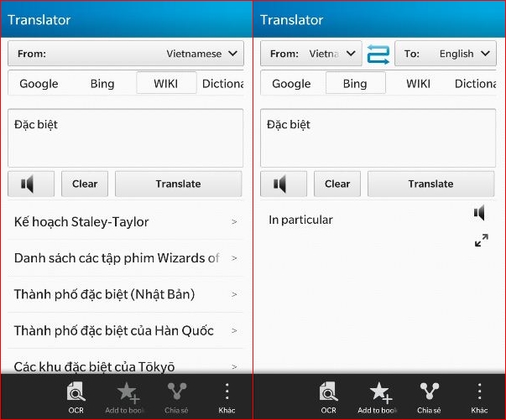Select Google tab in left screen
This screenshot has height=420, width=506.
39,84
